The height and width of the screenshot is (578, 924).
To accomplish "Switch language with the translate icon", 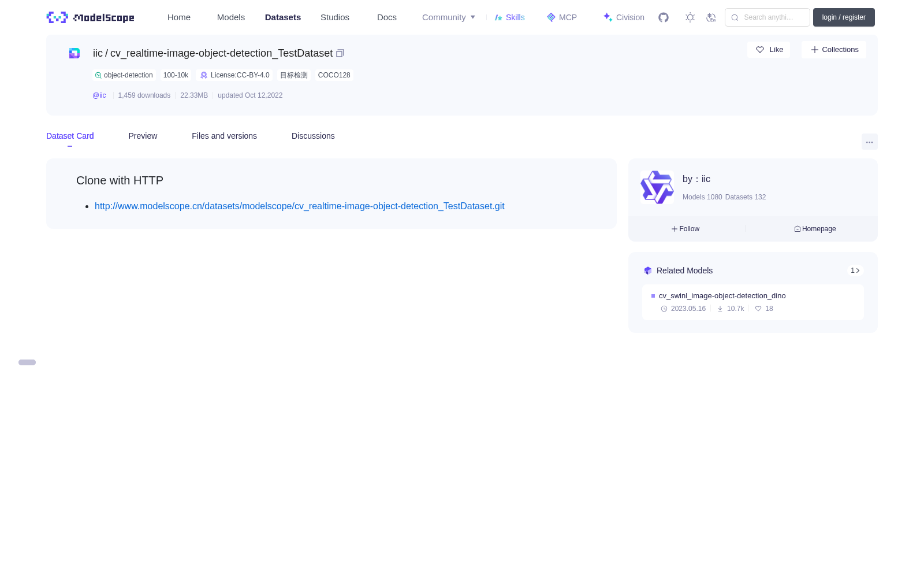I will pyautogui.click(x=711, y=17).
